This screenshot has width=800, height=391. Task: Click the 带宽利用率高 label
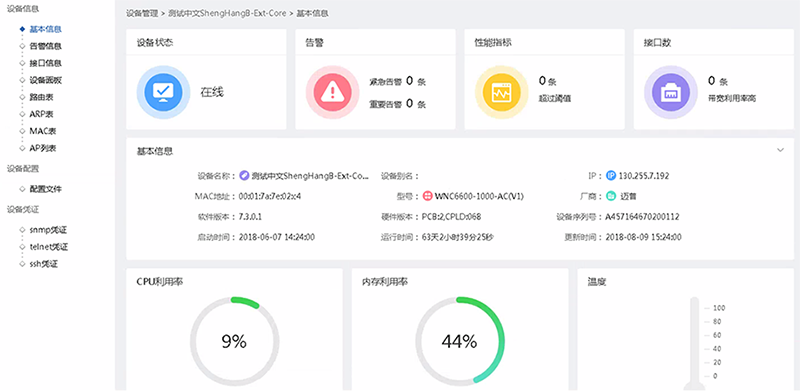732,98
